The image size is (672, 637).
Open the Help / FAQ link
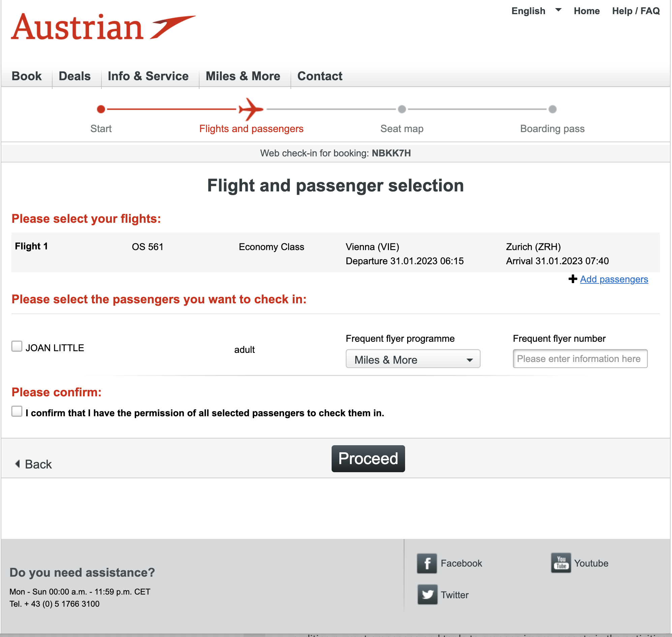tap(635, 11)
